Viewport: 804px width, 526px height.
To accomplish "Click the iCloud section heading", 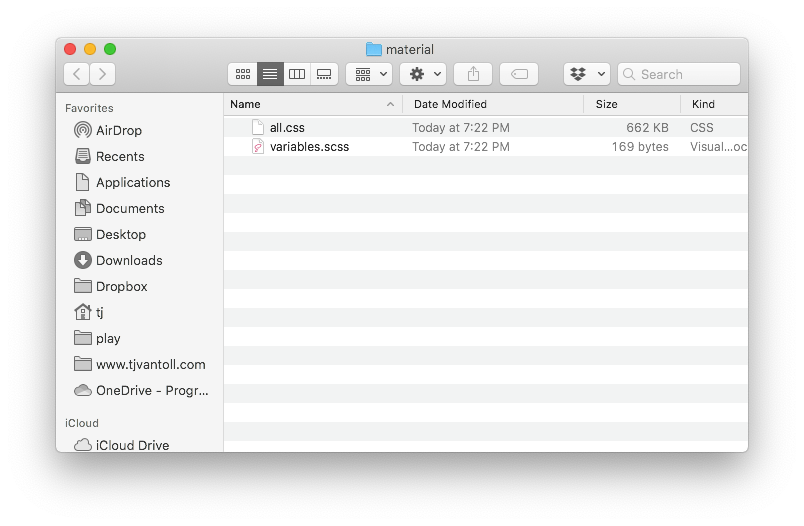I will coord(82,423).
